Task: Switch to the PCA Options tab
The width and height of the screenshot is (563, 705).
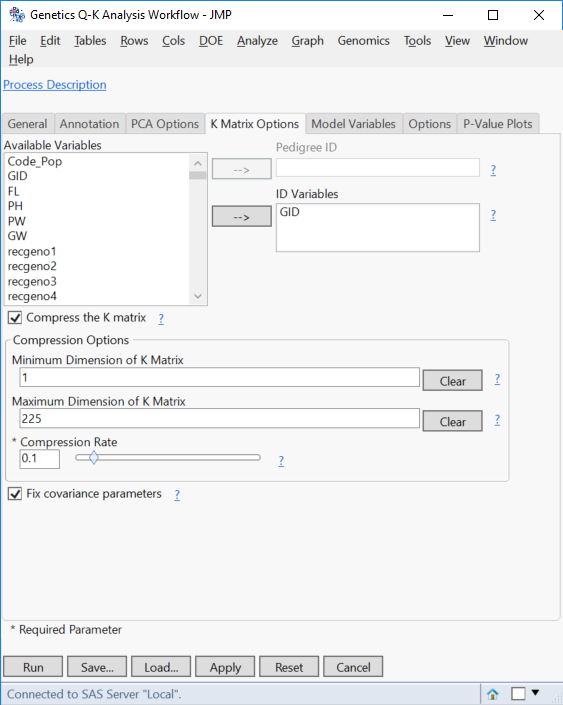Action: pos(165,124)
